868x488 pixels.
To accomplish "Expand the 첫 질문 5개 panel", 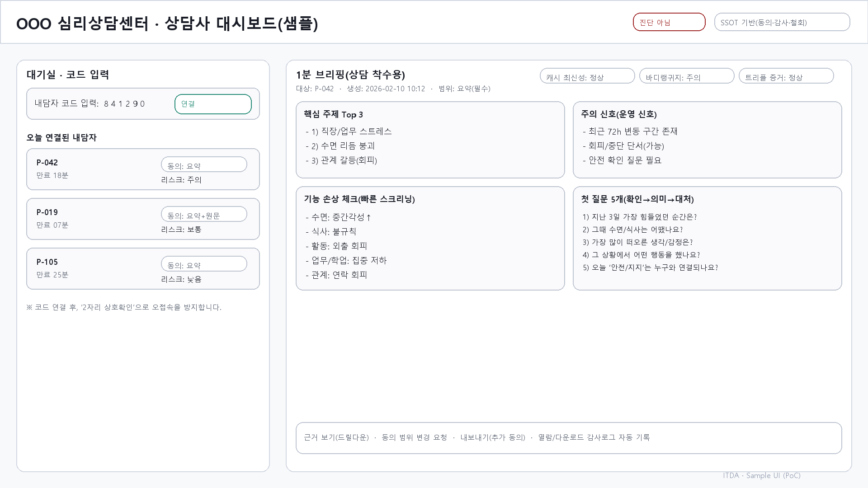I will click(x=707, y=238).
